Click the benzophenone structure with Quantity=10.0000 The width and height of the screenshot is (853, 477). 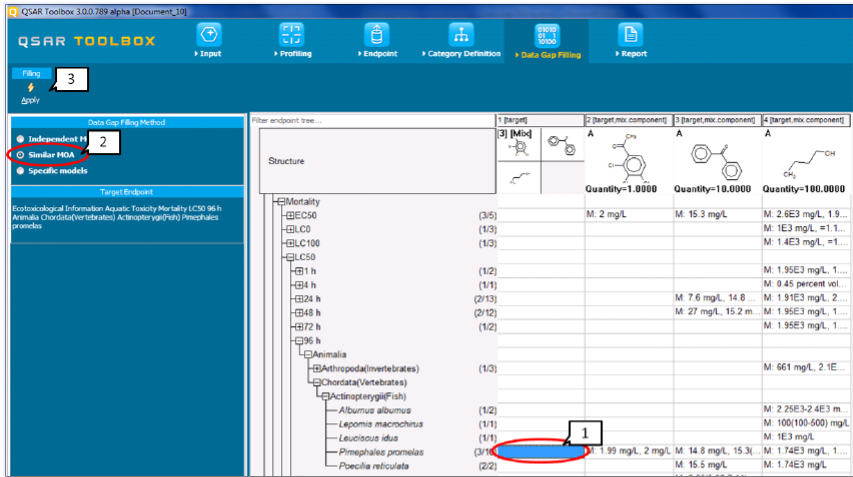[716, 162]
